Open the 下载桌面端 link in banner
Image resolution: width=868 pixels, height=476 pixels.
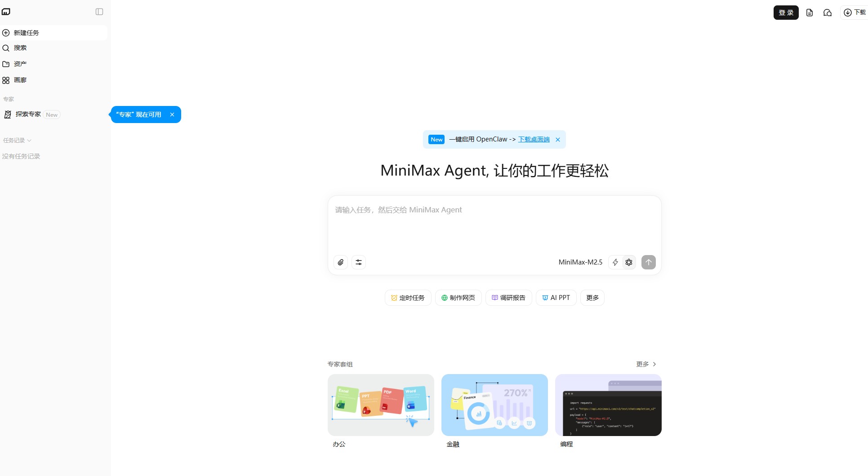coord(533,139)
